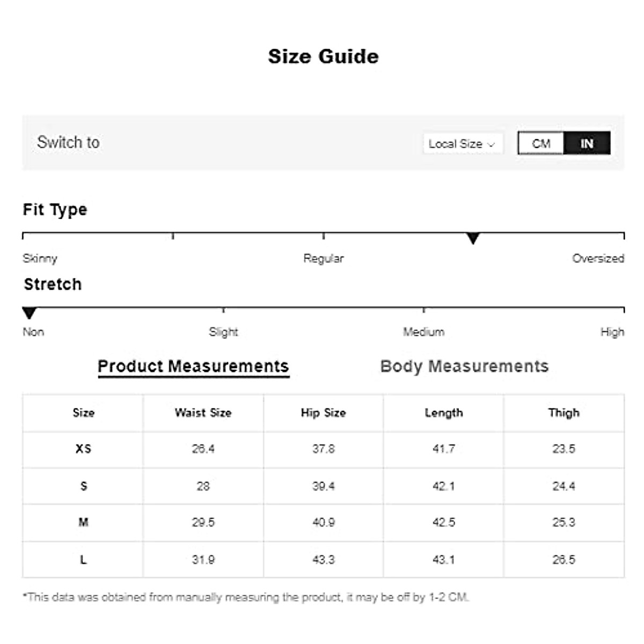The image size is (644, 644).
Task: Switch to Body Measurements tab
Action: pyautogui.click(x=464, y=367)
